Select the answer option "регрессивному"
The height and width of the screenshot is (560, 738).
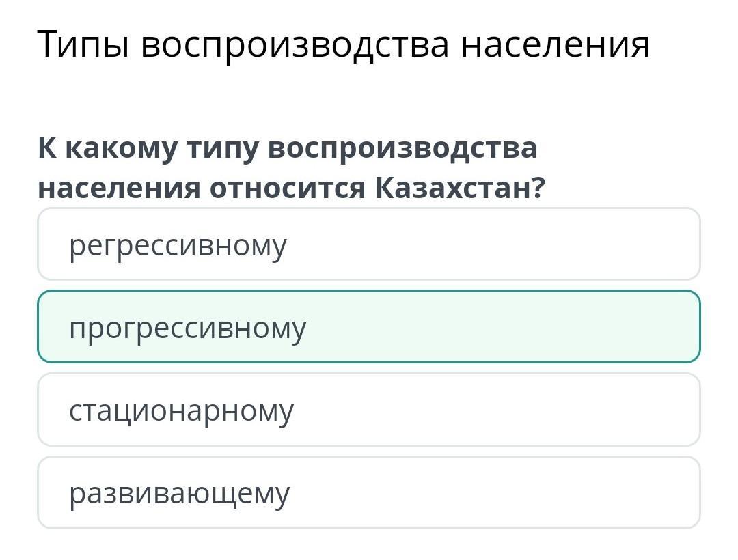pos(369,244)
